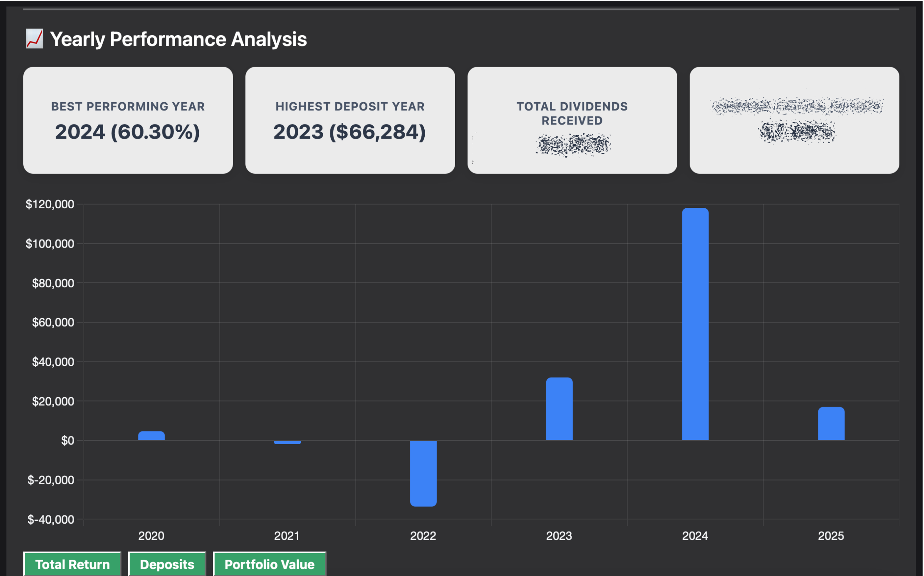
Task: Click the 2023 ($66,284) value text
Action: point(349,132)
